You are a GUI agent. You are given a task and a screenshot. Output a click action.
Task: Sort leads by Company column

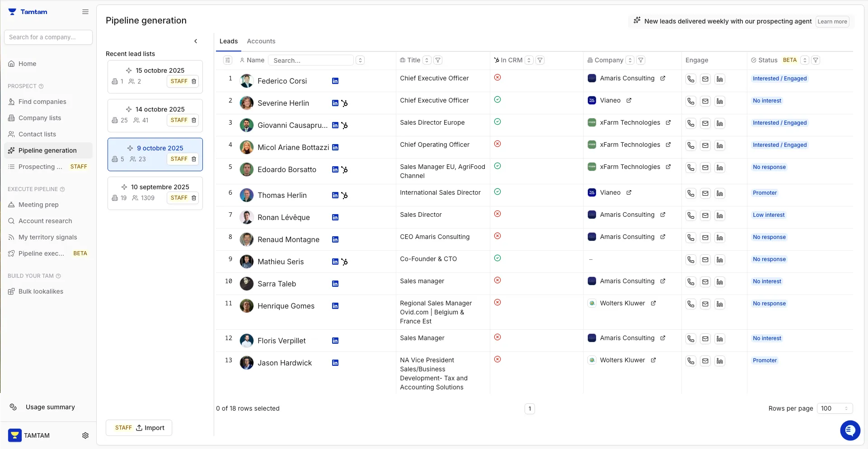pyautogui.click(x=630, y=60)
